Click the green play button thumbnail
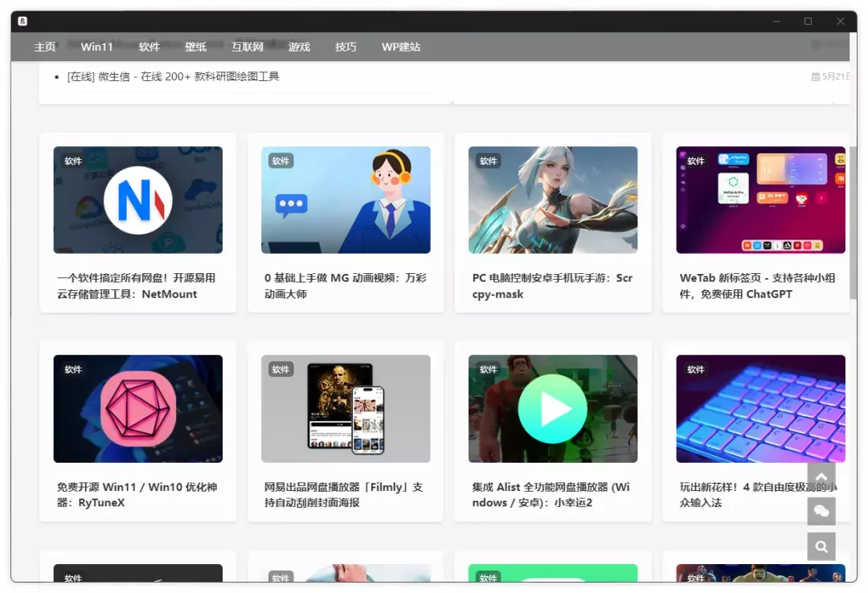This screenshot has height=593, width=868. coord(552,409)
